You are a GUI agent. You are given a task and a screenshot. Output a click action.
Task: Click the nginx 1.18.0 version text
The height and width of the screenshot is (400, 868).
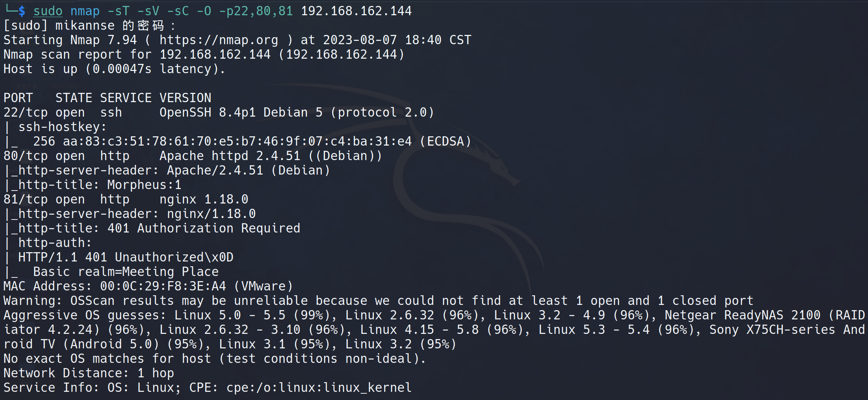click(204, 199)
